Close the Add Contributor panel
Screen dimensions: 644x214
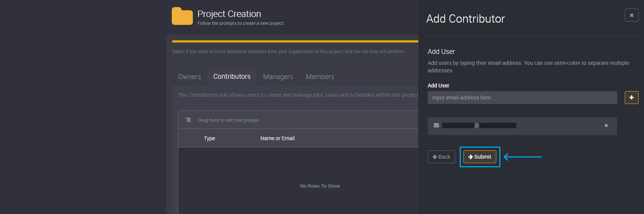pos(632,15)
